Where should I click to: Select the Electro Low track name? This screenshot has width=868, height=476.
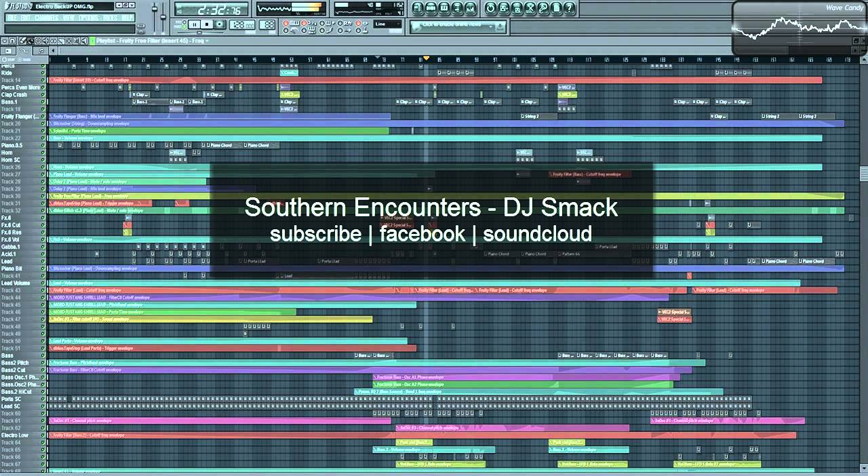[x=15, y=435]
